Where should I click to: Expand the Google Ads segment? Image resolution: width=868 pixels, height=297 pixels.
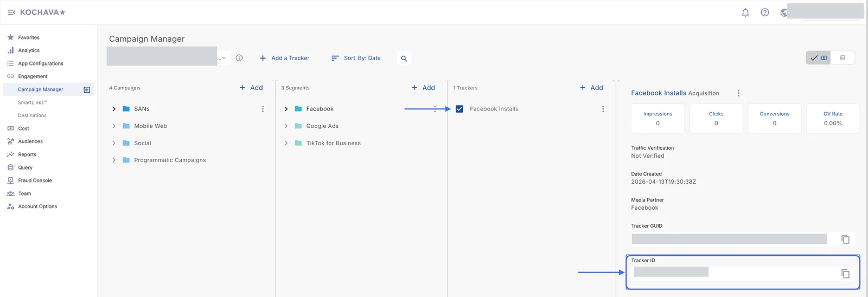(x=286, y=126)
